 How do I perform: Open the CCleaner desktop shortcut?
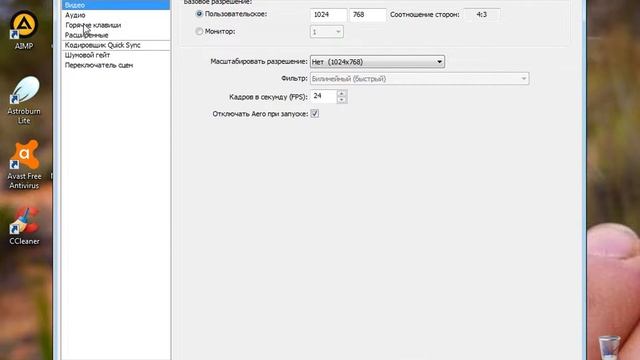[24, 227]
